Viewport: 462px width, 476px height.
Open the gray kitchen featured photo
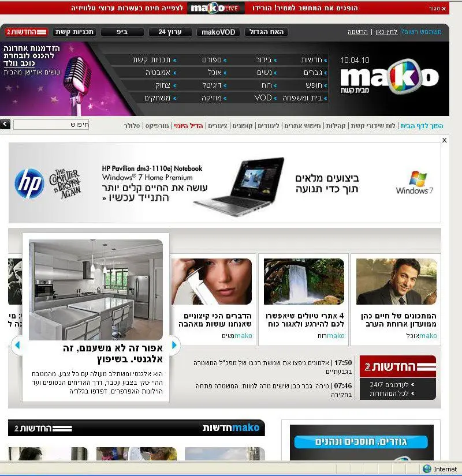(96, 290)
